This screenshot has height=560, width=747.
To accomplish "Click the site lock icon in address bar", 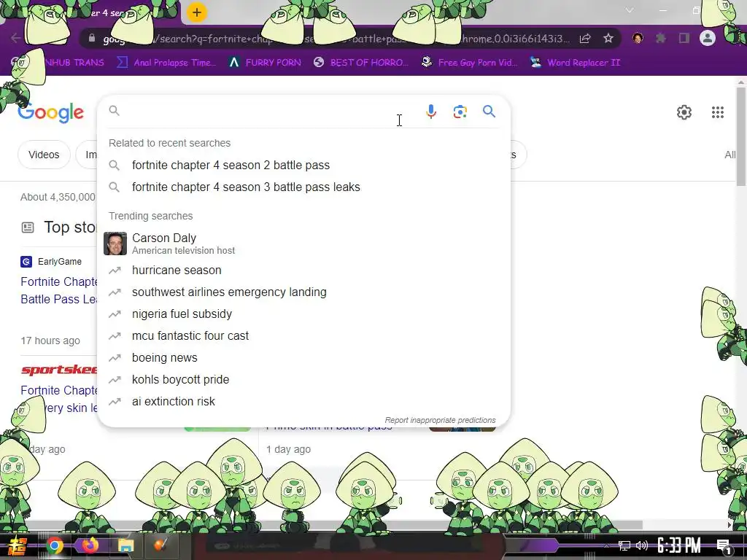I will point(92,38).
